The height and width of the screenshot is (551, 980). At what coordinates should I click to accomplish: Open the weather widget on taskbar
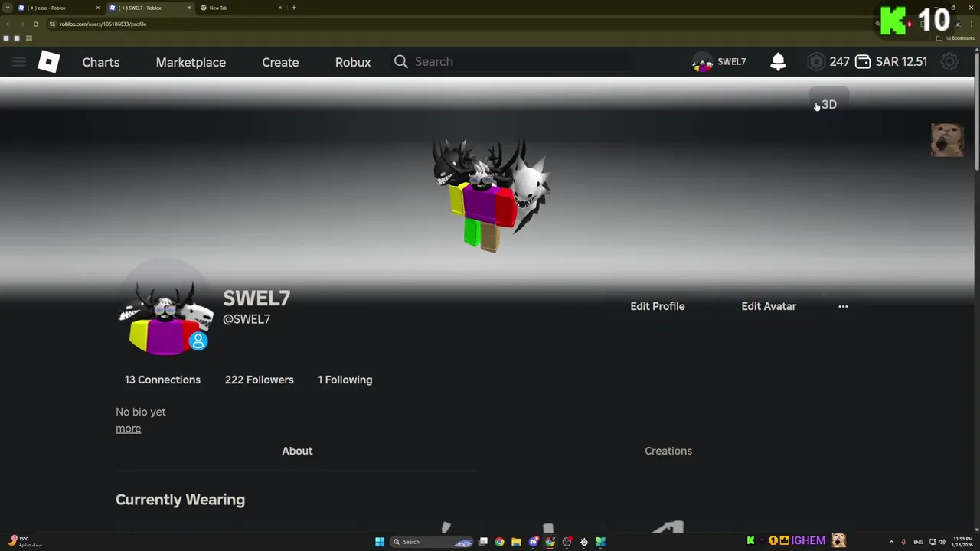(24, 542)
